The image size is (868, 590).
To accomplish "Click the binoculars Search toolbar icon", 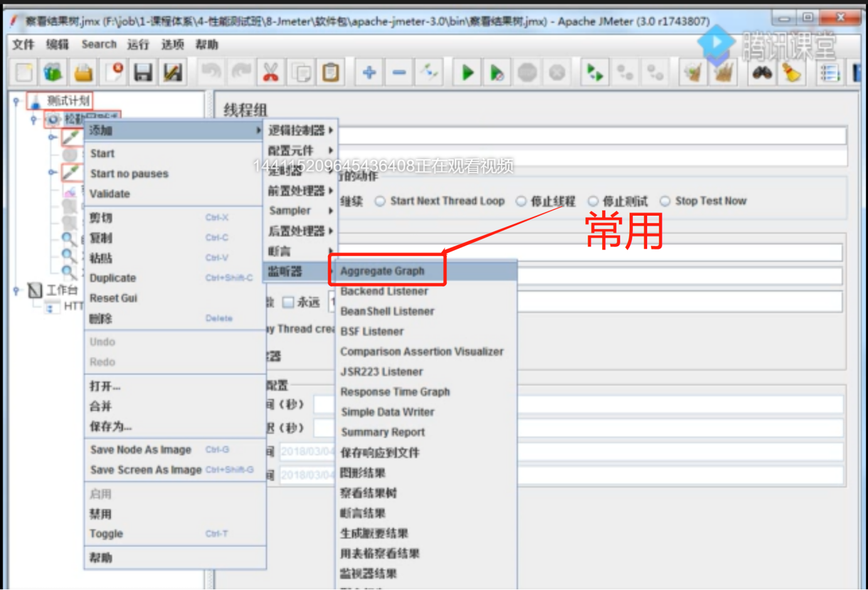I will [x=762, y=73].
